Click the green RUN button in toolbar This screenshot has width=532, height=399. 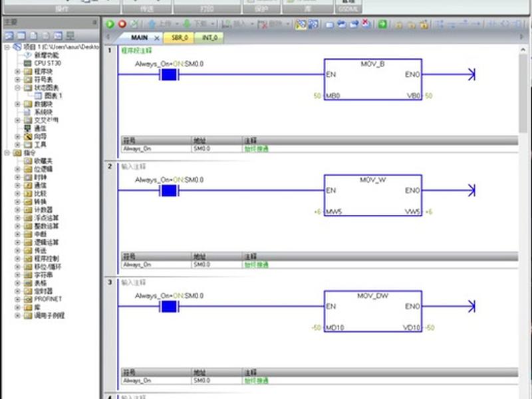tap(110, 24)
